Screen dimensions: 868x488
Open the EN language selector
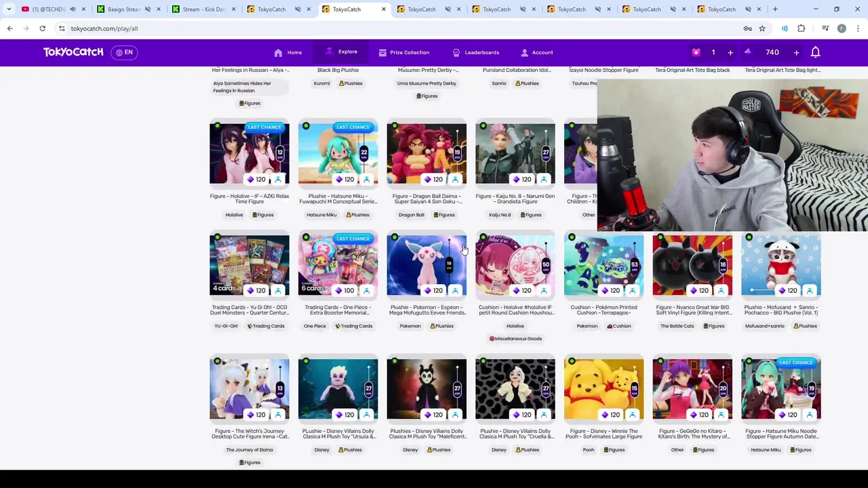click(124, 52)
